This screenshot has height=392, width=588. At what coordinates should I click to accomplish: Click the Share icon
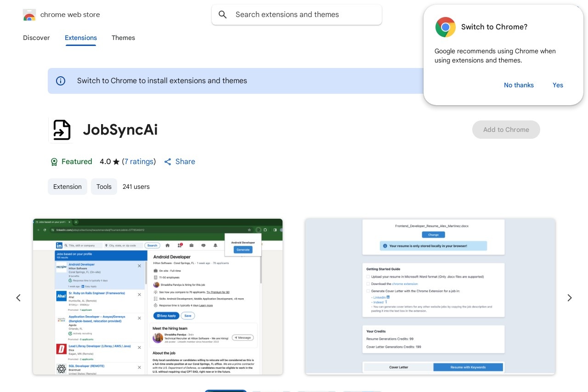point(168,162)
